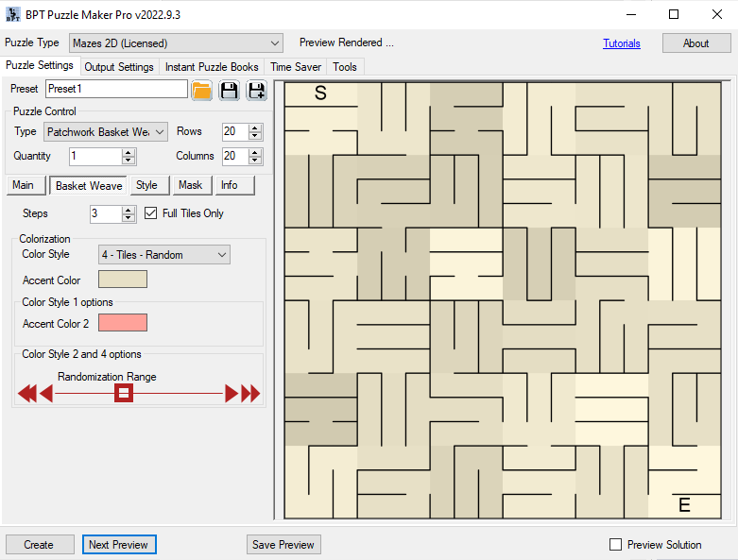
Task: Click the Accent Color 2 pink swatch
Action: [x=123, y=323]
